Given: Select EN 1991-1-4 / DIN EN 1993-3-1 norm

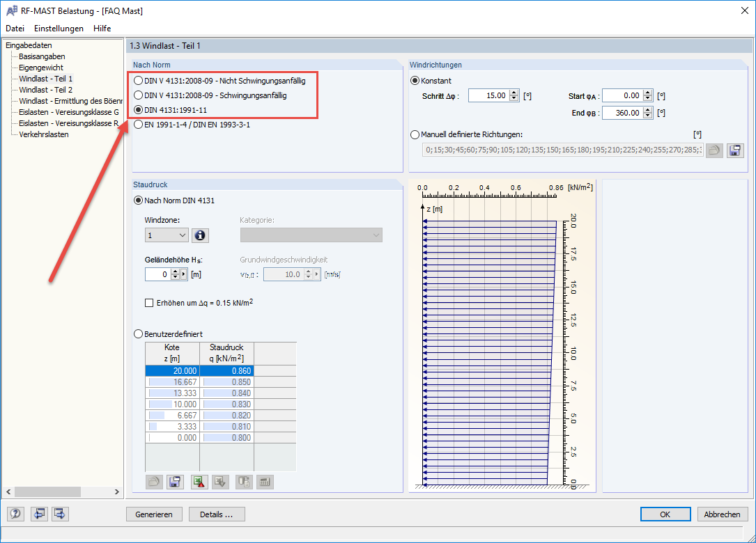Looking at the screenshot, I should (x=139, y=125).
